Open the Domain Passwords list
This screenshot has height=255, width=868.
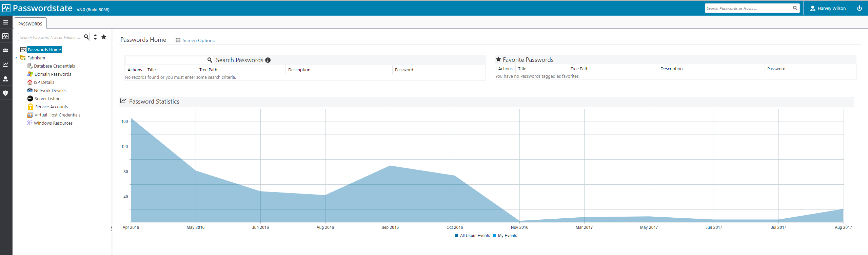click(53, 74)
